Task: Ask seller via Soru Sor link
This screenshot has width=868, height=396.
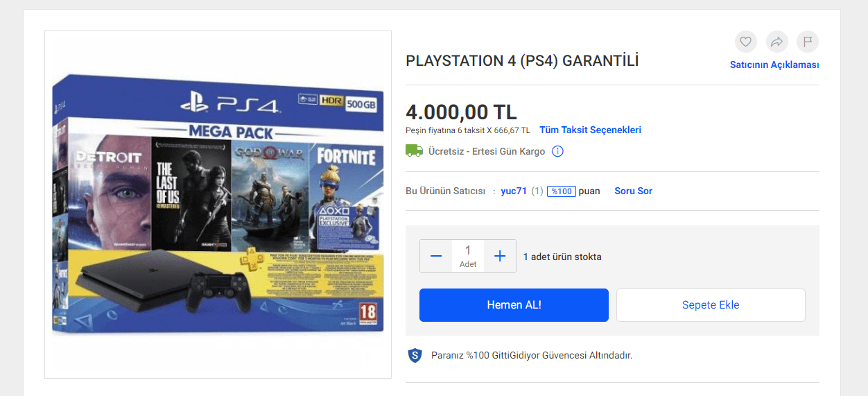Action: click(x=633, y=191)
